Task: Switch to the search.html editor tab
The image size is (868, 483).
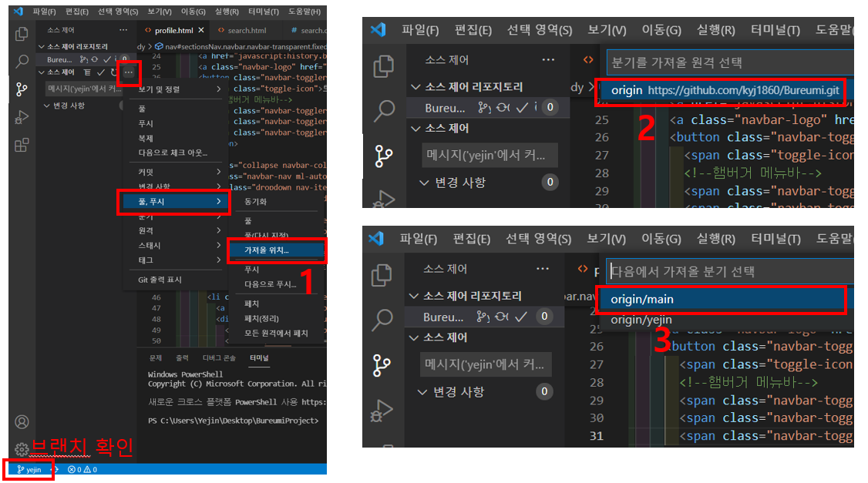Action: (x=247, y=31)
